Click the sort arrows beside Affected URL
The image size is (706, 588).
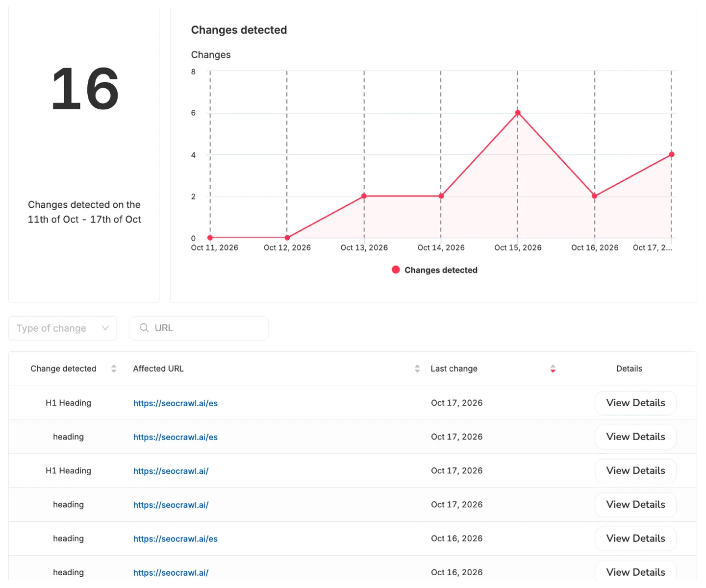pyautogui.click(x=417, y=368)
